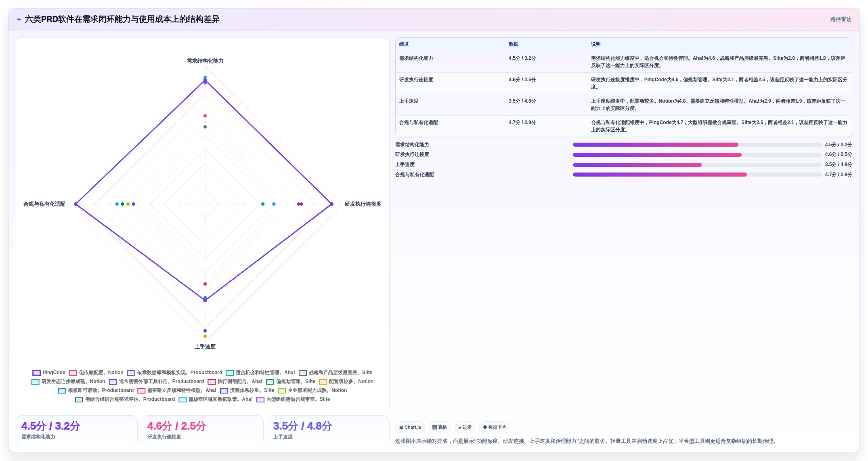Click the 上手速度 progress bar
The image size is (868, 461).
697,165
